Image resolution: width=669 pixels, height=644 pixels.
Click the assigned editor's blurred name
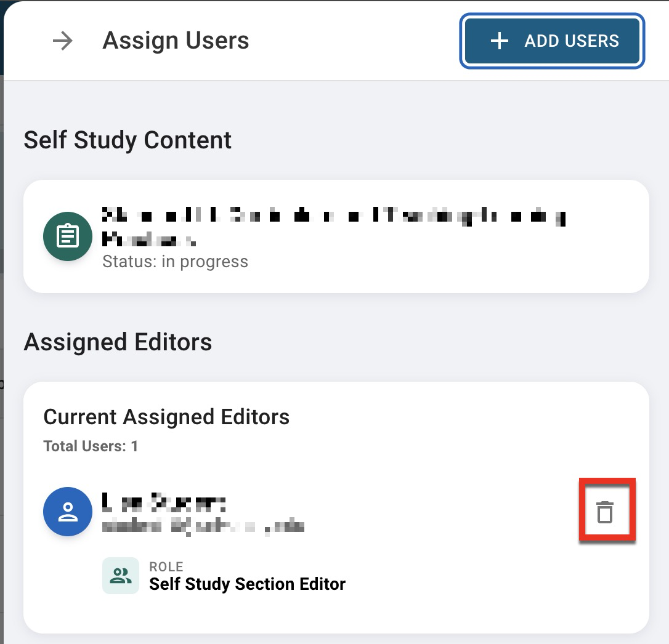[x=164, y=503]
